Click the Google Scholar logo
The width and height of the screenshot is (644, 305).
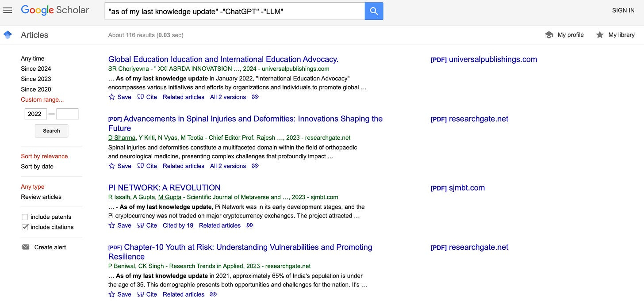point(55,10)
